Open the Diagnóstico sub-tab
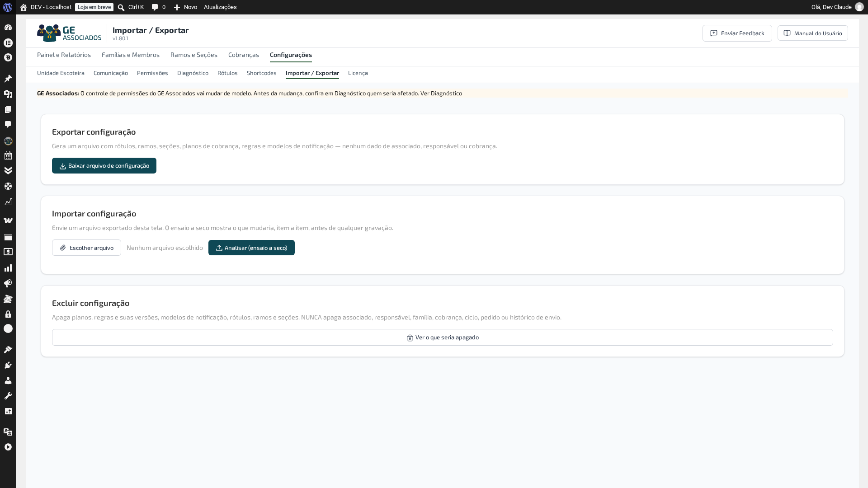 (193, 73)
